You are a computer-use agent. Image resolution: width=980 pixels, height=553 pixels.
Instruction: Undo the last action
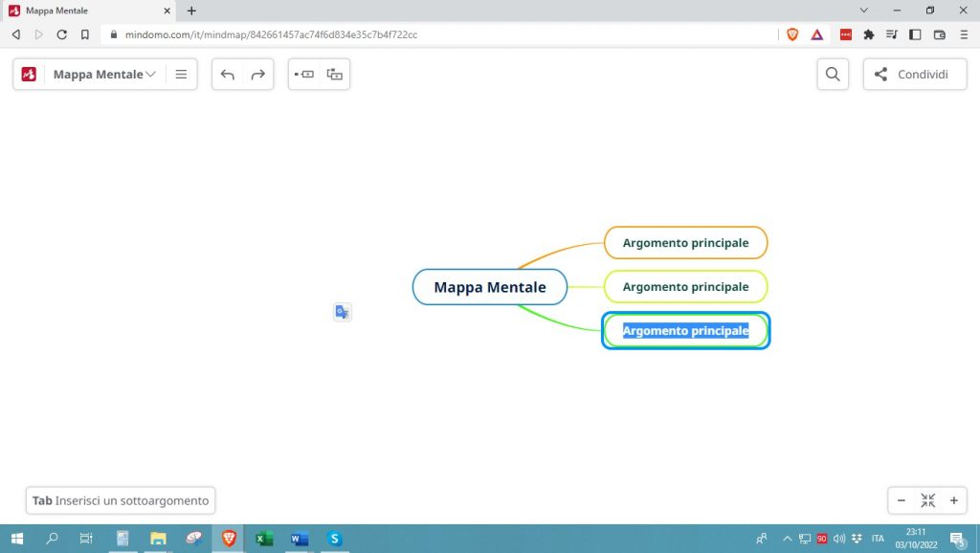228,75
